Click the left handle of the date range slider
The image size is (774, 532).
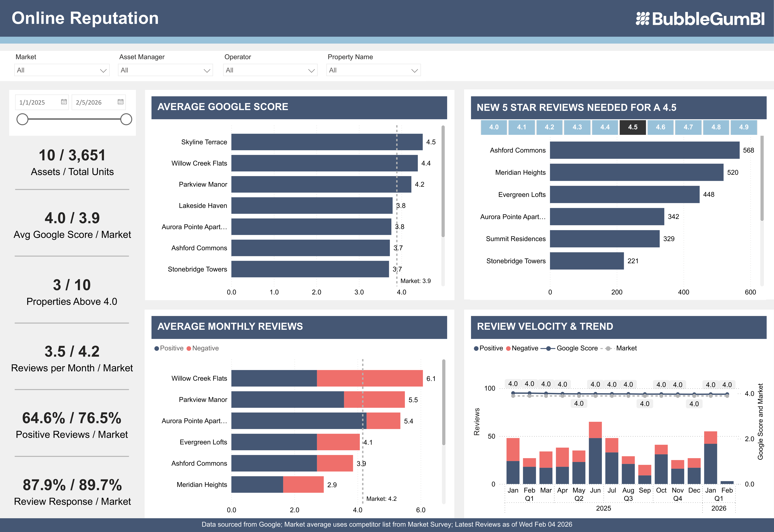point(23,119)
